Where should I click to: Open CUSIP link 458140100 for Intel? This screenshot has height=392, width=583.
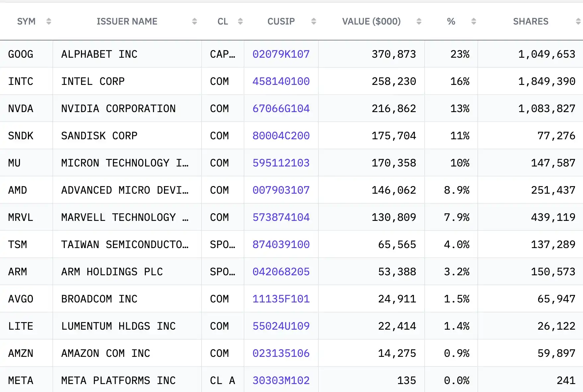281,81
